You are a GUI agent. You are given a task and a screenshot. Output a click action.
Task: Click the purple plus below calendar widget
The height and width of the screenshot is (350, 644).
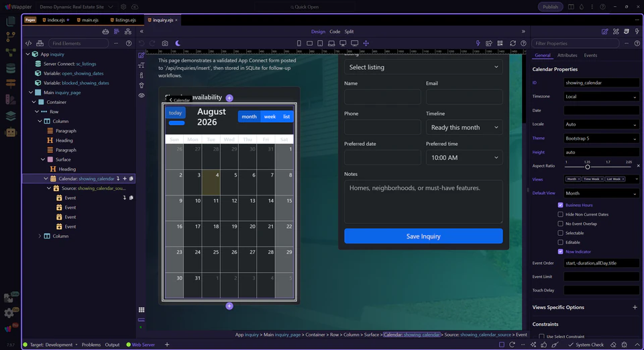pyautogui.click(x=229, y=306)
